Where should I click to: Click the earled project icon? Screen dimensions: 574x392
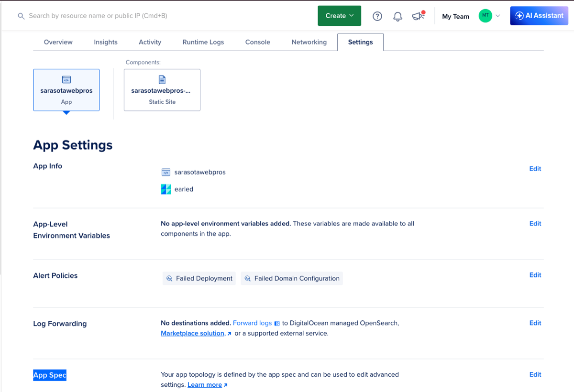[166, 189]
